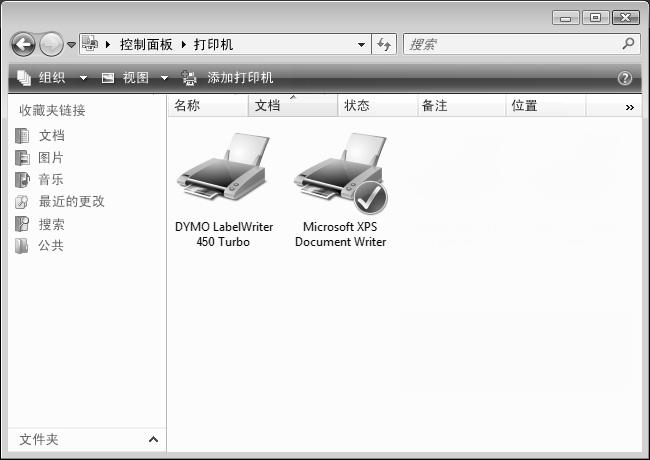Select the DYMO LabelWriter 450 Turbo printer icon

[223, 167]
